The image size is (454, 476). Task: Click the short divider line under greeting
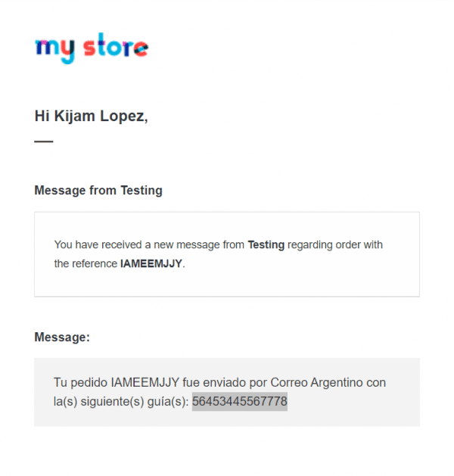point(44,142)
